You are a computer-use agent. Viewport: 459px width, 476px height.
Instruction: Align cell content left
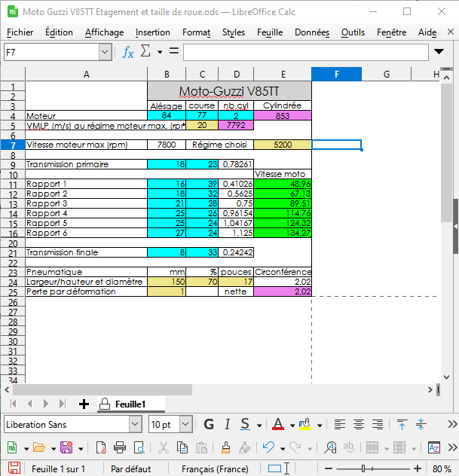tap(340, 424)
